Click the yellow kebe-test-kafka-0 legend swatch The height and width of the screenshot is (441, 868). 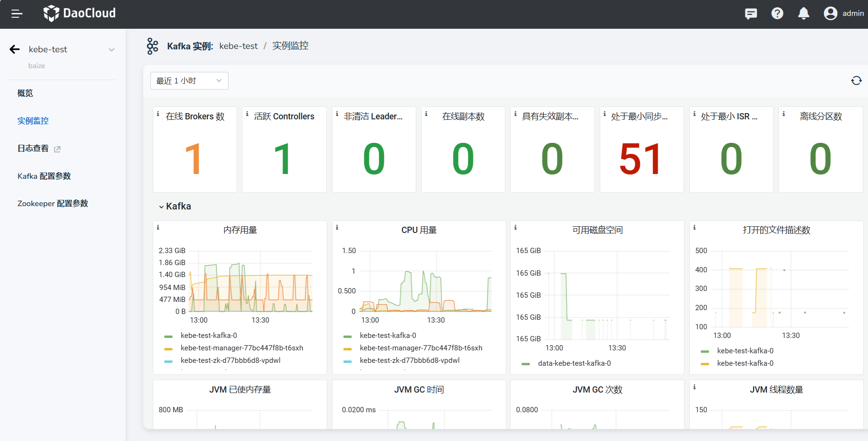[x=705, y=364]
